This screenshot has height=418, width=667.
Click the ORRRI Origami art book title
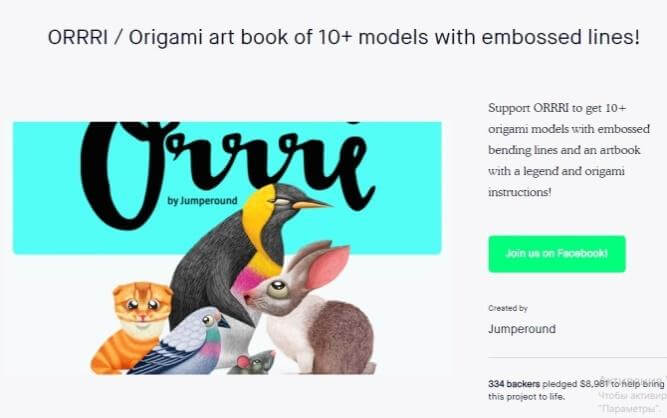coord(344,37)
